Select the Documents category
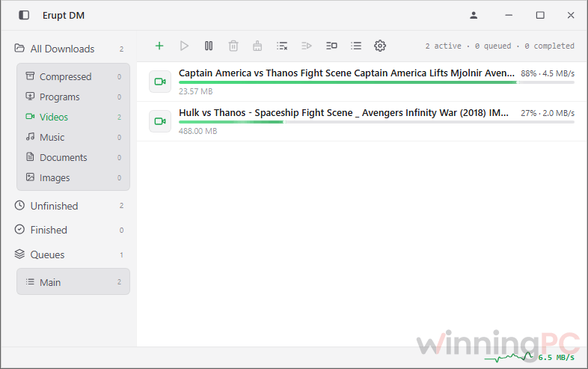This screenshot has height=369, width=588. [73, 158]
